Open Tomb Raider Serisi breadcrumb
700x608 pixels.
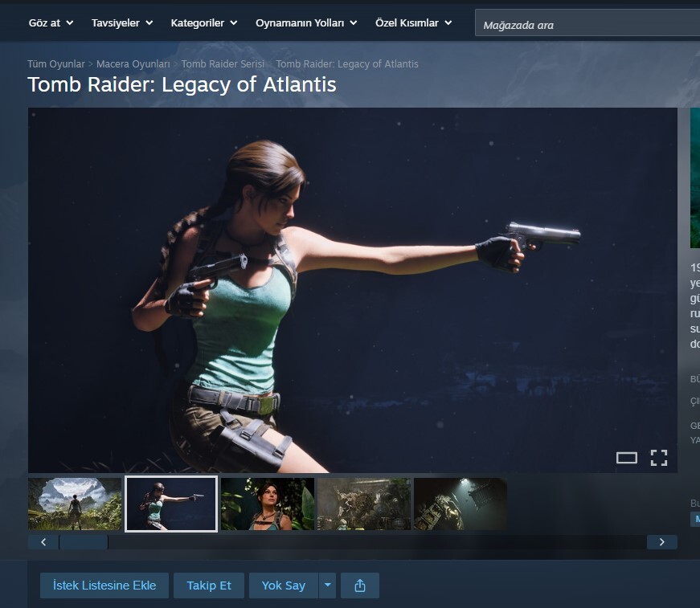tap(223, 64)
